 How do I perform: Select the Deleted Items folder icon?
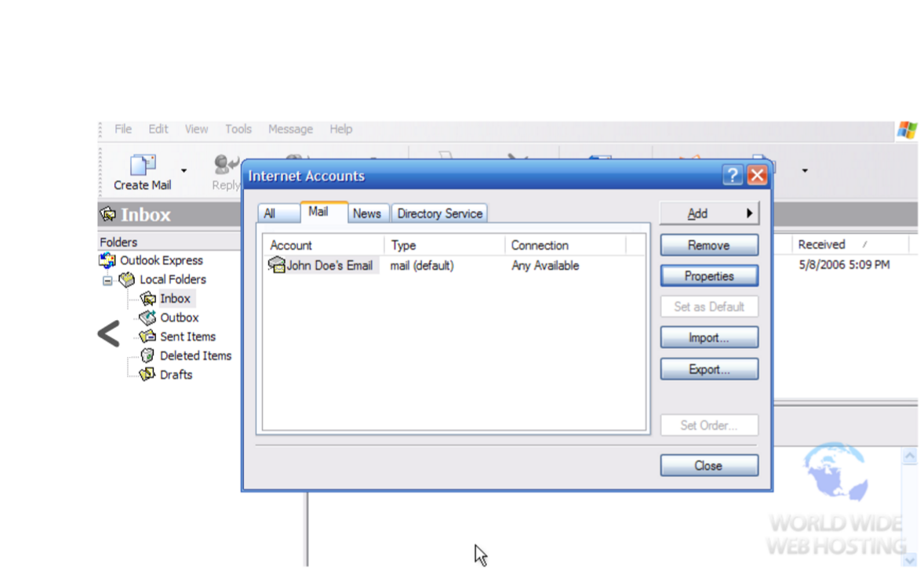click(147, 355)
